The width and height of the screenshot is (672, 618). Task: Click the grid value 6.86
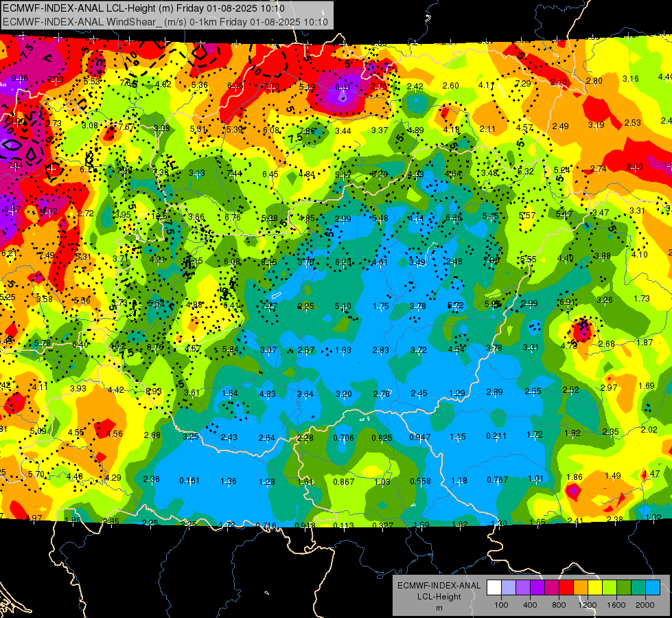coord(454,218)
